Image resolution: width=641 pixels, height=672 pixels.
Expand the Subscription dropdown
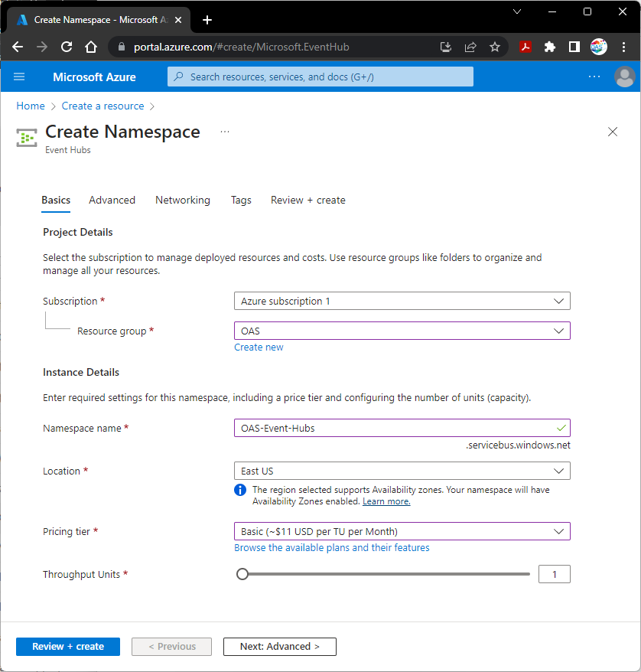[402, 301]
